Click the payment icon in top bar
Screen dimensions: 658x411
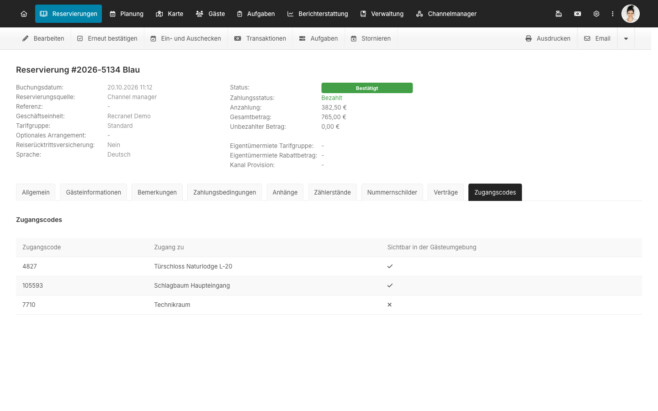(x=577, y=14)
